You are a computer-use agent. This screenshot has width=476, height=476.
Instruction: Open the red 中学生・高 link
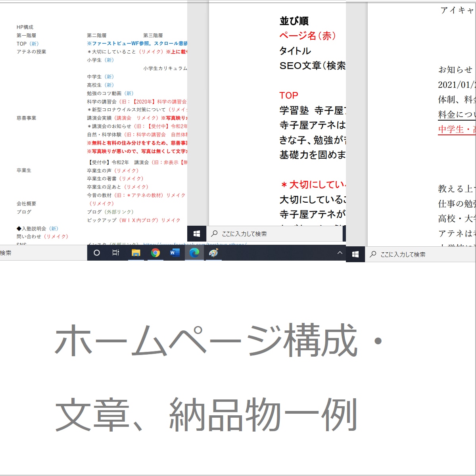[457, 129]
